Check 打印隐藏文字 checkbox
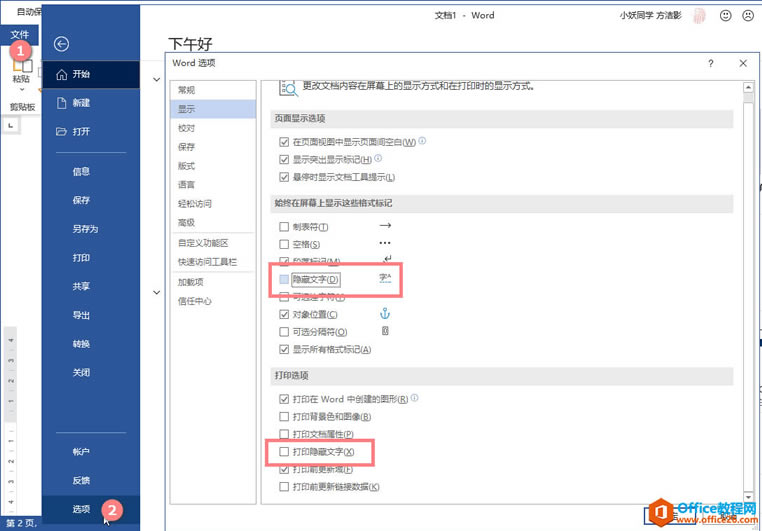This screenshot has height=531, width=762. point(284,452)
